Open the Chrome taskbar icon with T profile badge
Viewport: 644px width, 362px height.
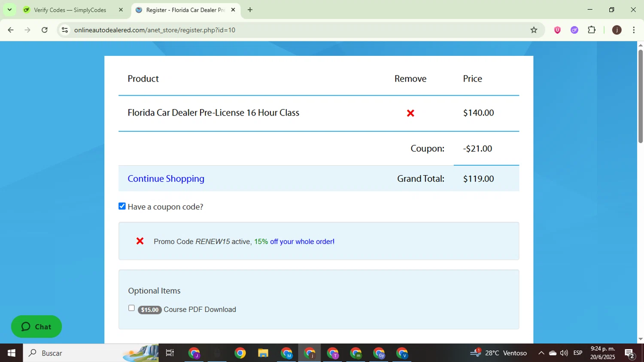point(333,353)
